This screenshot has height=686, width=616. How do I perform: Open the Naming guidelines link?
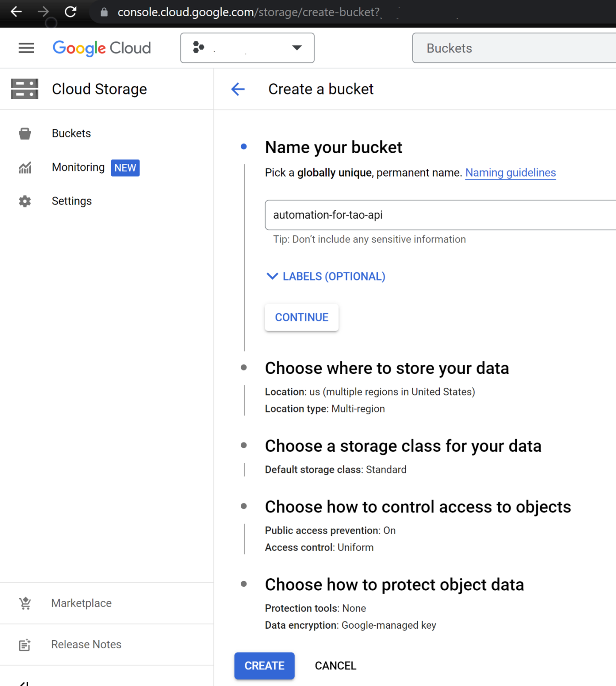[510, 173]
